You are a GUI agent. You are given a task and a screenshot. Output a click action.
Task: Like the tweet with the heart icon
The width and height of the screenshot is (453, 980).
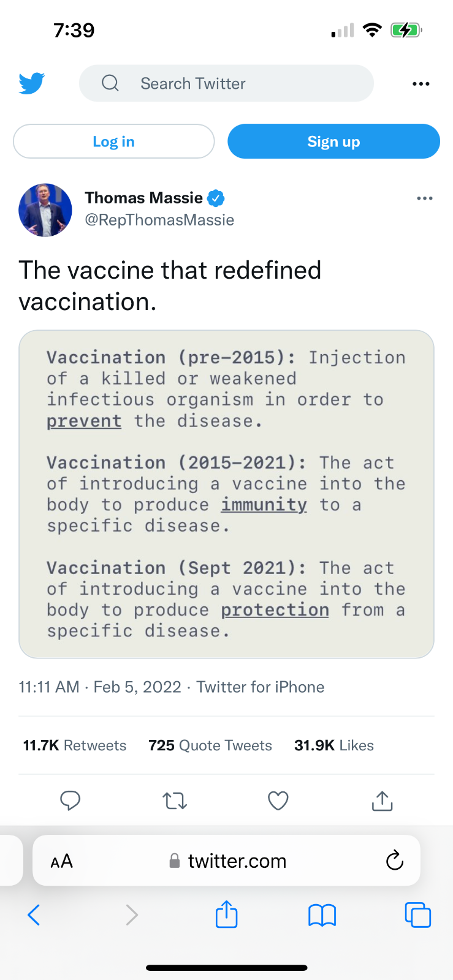[x=278, y=801]
